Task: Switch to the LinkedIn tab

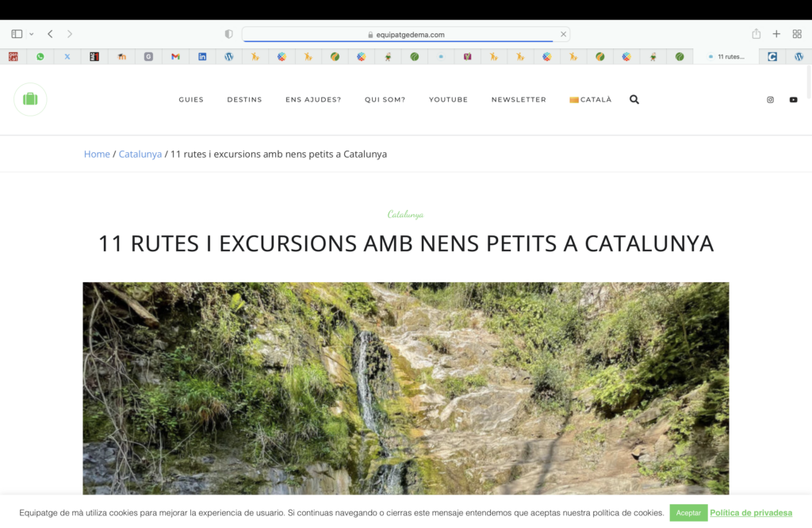Action: (202, 57)
